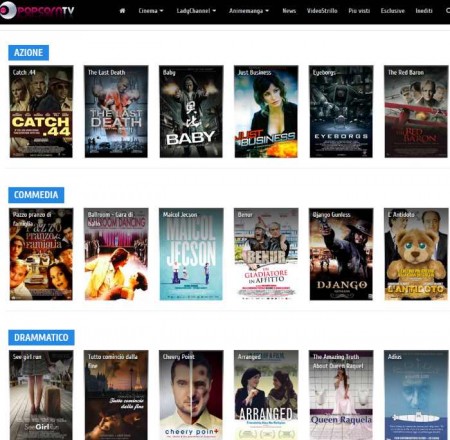Screen dimensions: 450x440
Task: Choose the Django Gunless poster
Action: point(341,254)
